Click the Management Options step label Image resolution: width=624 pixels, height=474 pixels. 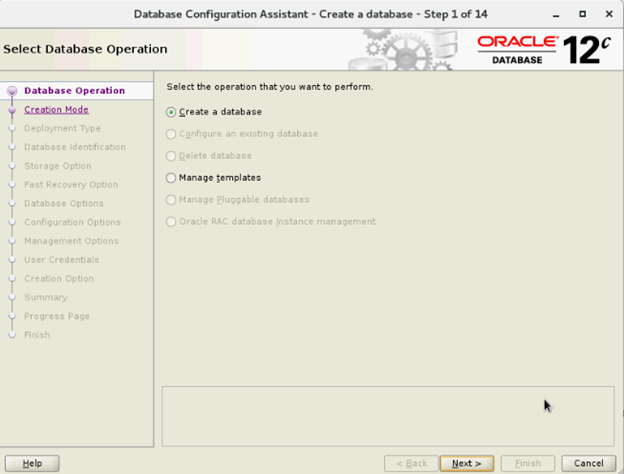(71, 241)
